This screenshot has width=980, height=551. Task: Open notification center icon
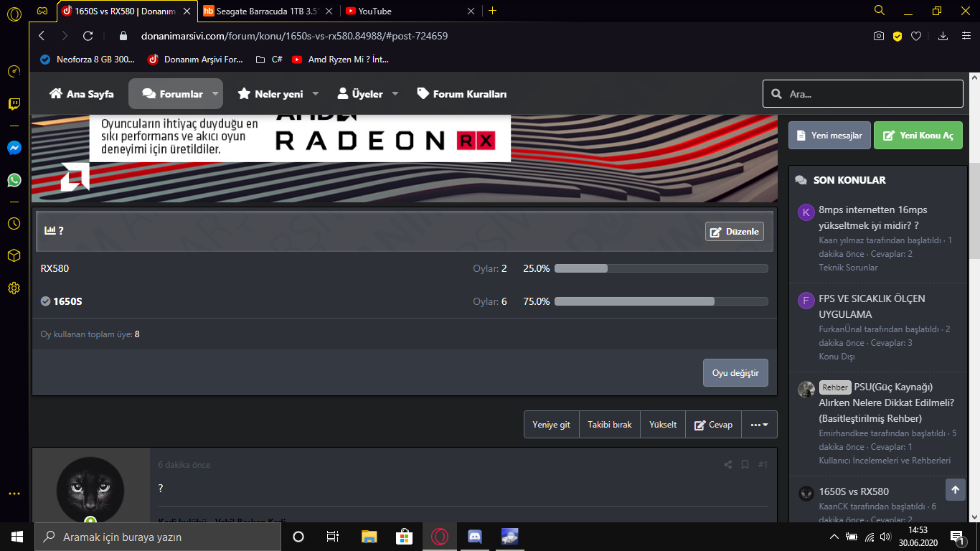(957, 537)
